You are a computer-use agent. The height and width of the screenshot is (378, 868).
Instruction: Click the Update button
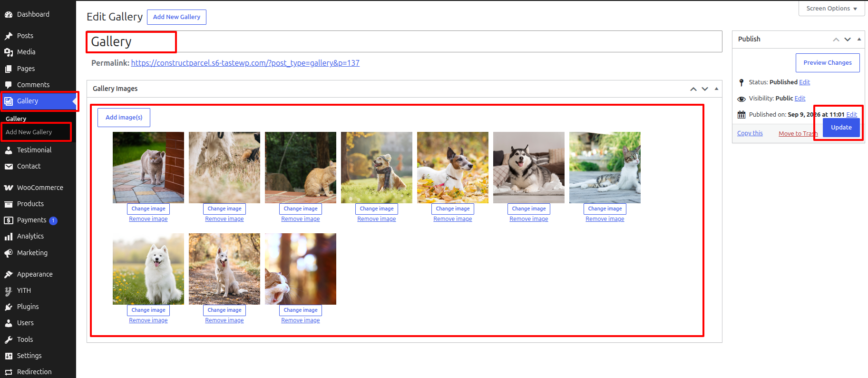tap(841, 128)
